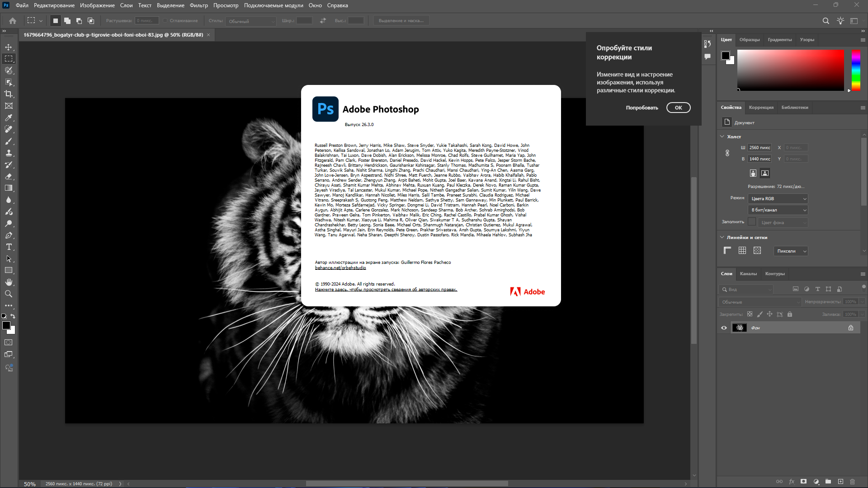Viewport: 868px width, 488px height.
Task: Select the Eyedropper tool
Action: (x=9, y=117)
